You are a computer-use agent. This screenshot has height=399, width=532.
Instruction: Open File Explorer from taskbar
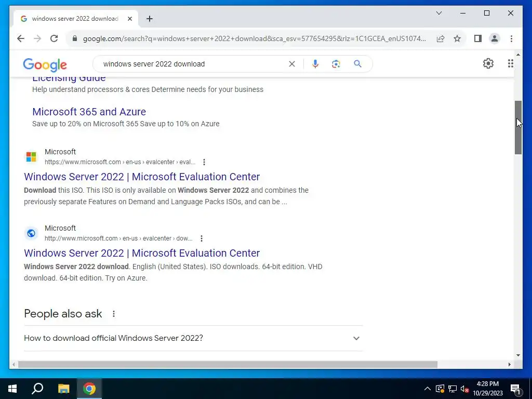[x=63, y=389]
